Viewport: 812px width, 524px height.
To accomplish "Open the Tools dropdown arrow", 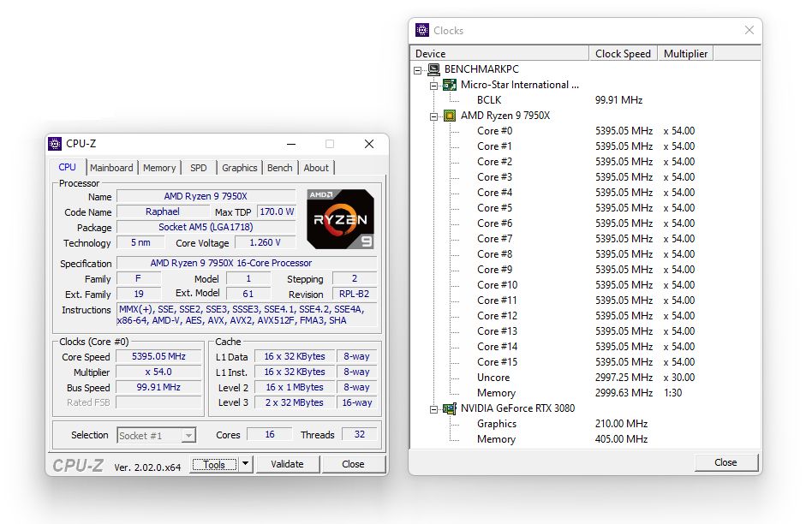I will (x=246, y=464).
